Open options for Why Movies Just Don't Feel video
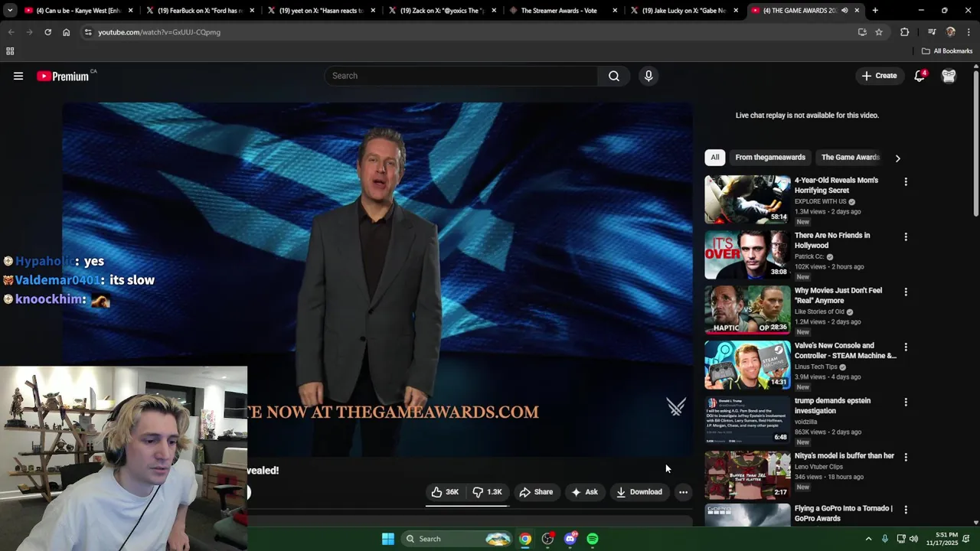Screen dimensions: 980x551 pyautogui.click(x=906, y=292)
